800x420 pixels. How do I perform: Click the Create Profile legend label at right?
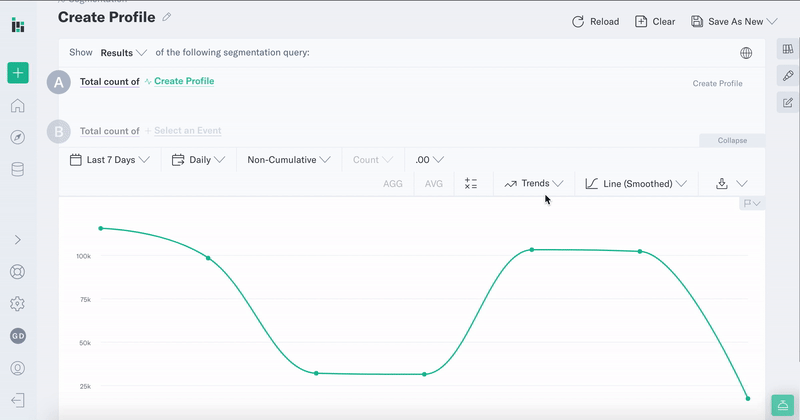(717, 83)
